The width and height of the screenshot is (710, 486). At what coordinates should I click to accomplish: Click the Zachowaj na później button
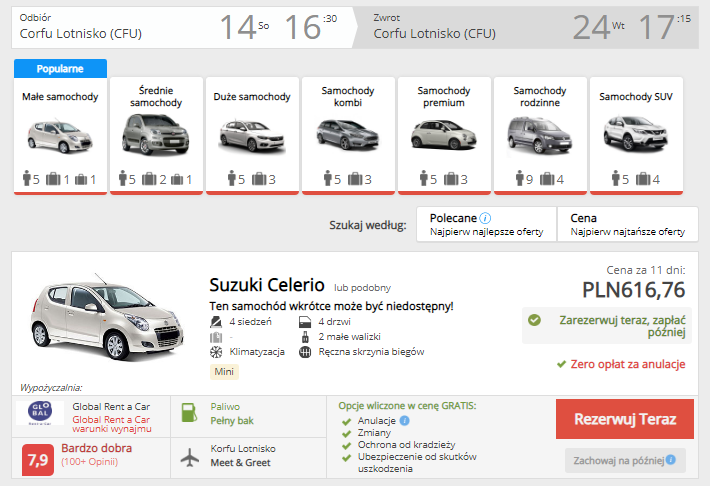pos(625,461)
